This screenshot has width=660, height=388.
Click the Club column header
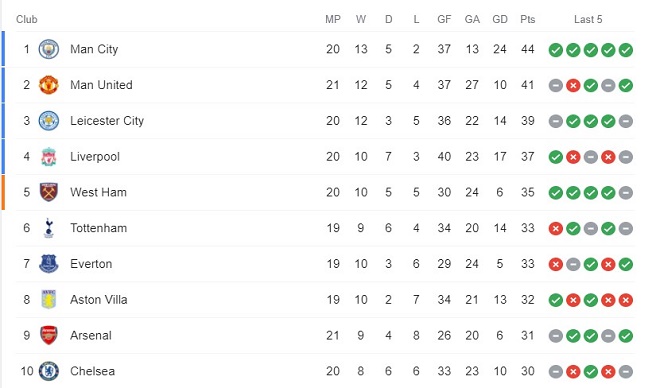pyautogui.click(x=27, y=19)
